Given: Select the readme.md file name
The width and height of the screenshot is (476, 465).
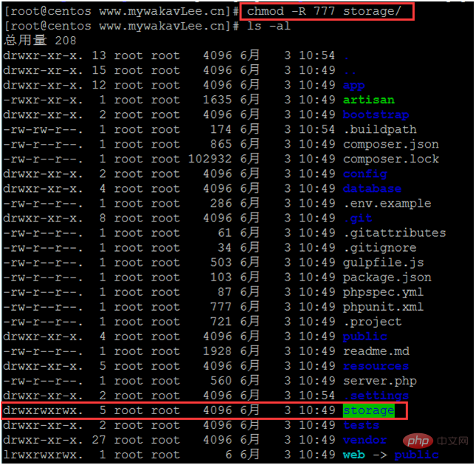Looking at the screenshot, I should coord(376,351).
